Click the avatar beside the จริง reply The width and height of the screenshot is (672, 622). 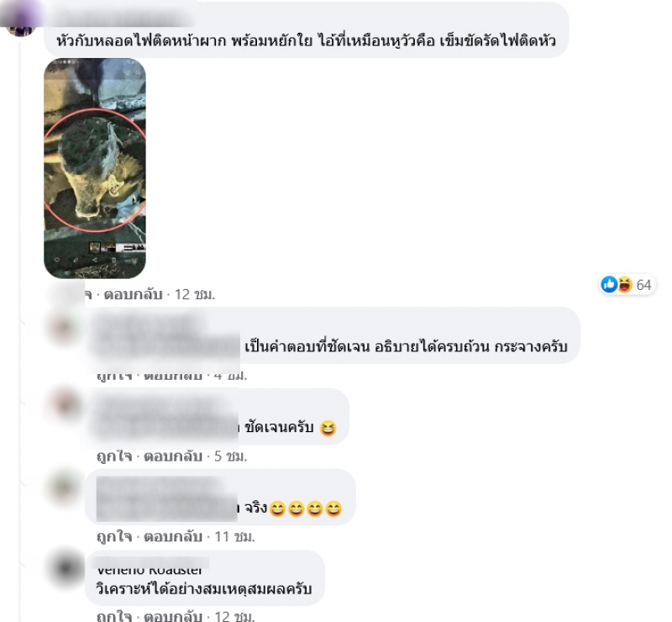(65, 487)
